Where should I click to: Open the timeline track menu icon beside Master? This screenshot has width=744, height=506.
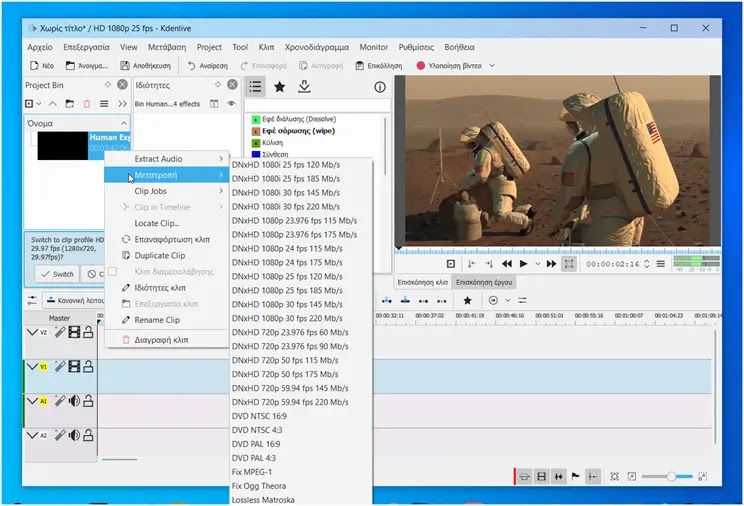point(32,300)
